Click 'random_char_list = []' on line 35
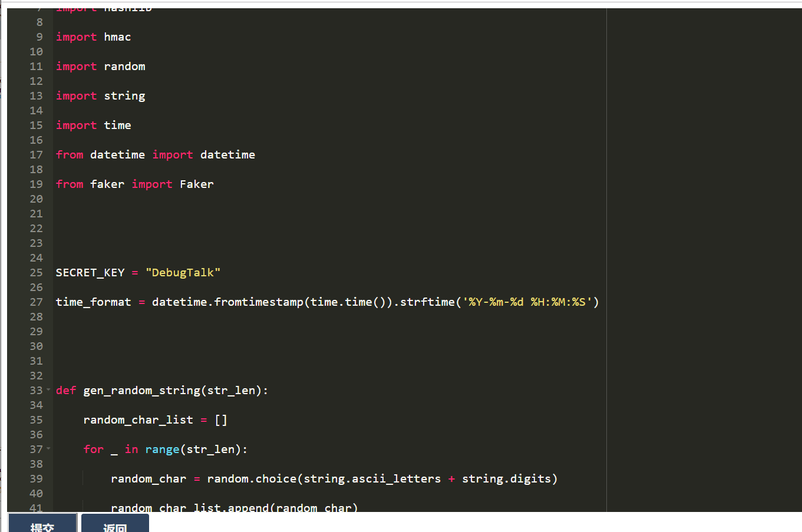This screenshot has height=532, width=802. pyautogui.click(x=156, y=419)
